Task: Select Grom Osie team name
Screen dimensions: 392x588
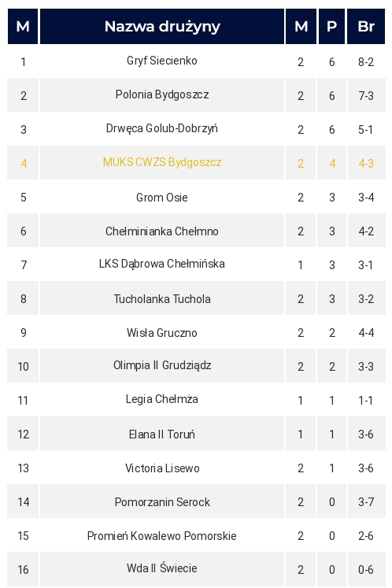Action: click(161, 198)
